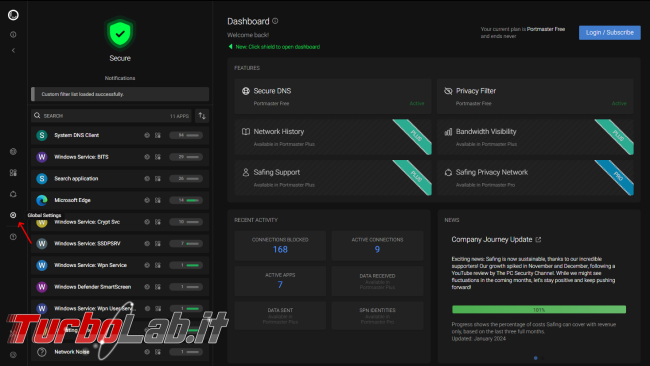Viewport: 650px width, 366px height.
Task: Click the magnifier icon in the search box
Action: pos(37,116)
